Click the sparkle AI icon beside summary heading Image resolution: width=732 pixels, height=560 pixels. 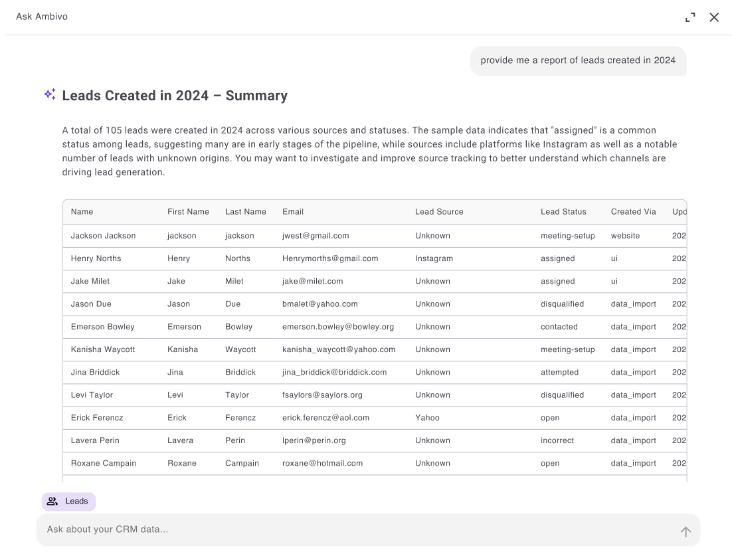coord(50,94)
